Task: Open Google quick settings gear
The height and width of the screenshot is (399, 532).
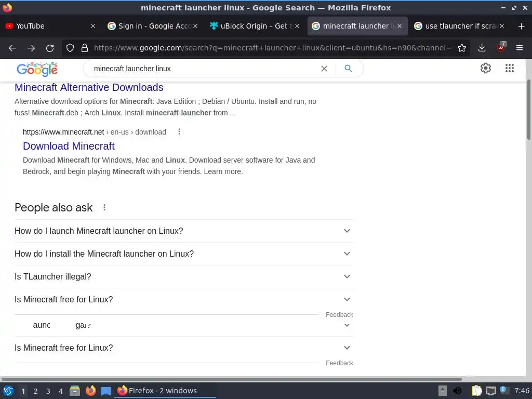Action: click(486, 68)
